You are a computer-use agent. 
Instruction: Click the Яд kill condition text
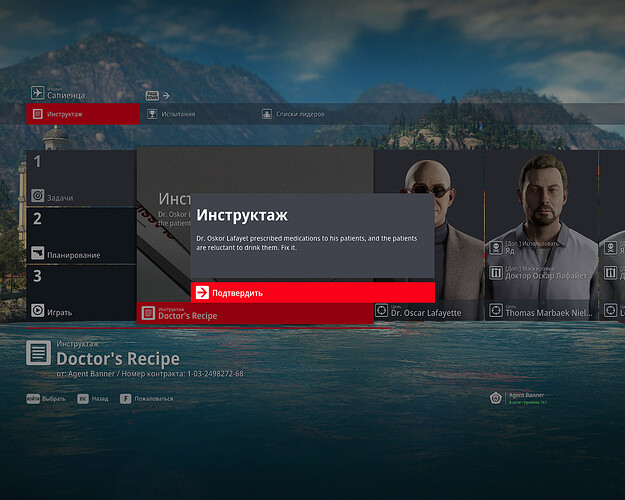pos(510,251)
